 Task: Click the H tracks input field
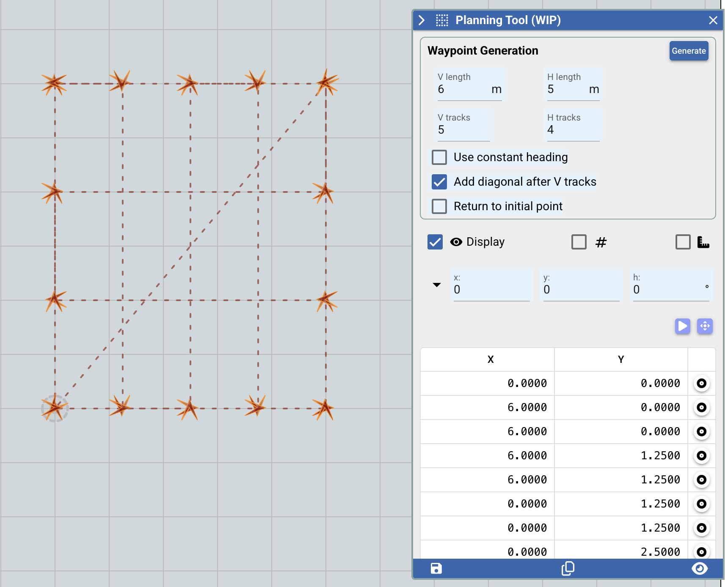pos(573,130)
